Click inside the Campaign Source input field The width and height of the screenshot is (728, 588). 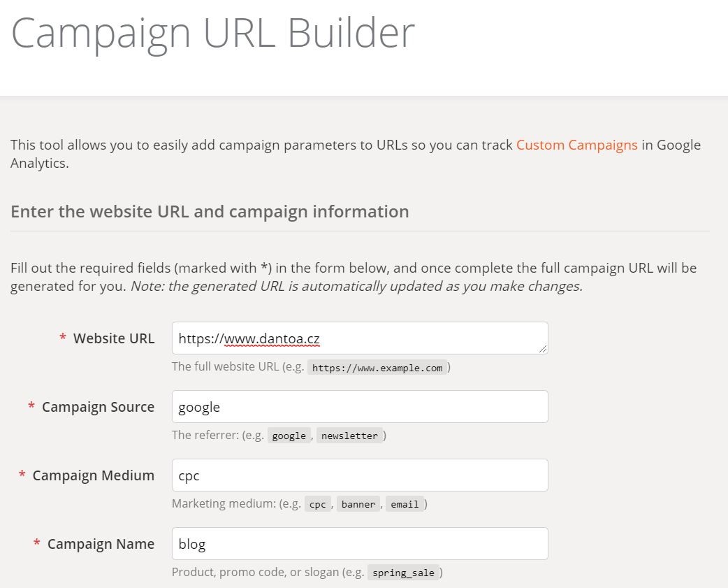pyautogui.click(x=360, y=406)
